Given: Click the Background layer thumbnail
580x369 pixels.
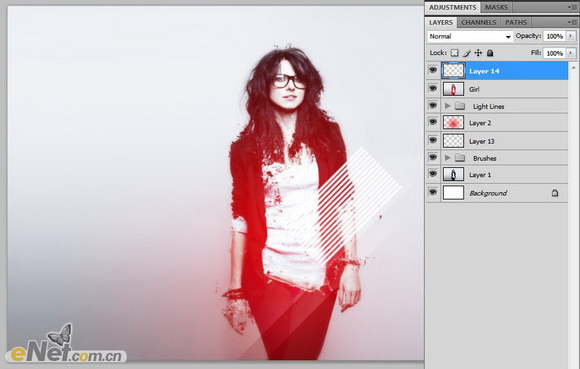Looking at the screenshot, I should pos(453,193).
